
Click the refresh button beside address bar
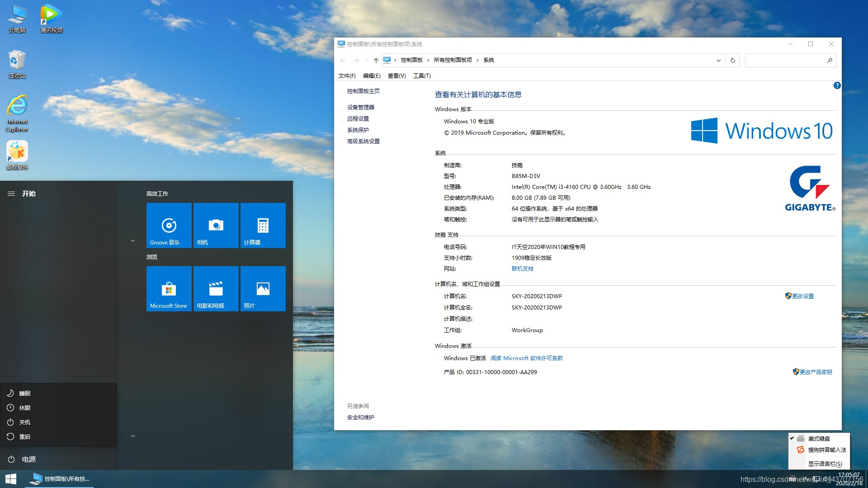[x=732, y=60]
